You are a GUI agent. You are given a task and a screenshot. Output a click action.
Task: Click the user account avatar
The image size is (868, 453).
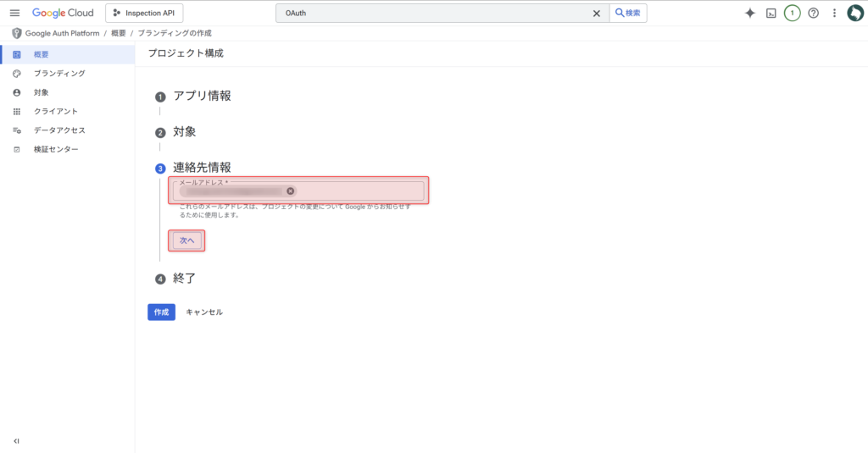854,13
